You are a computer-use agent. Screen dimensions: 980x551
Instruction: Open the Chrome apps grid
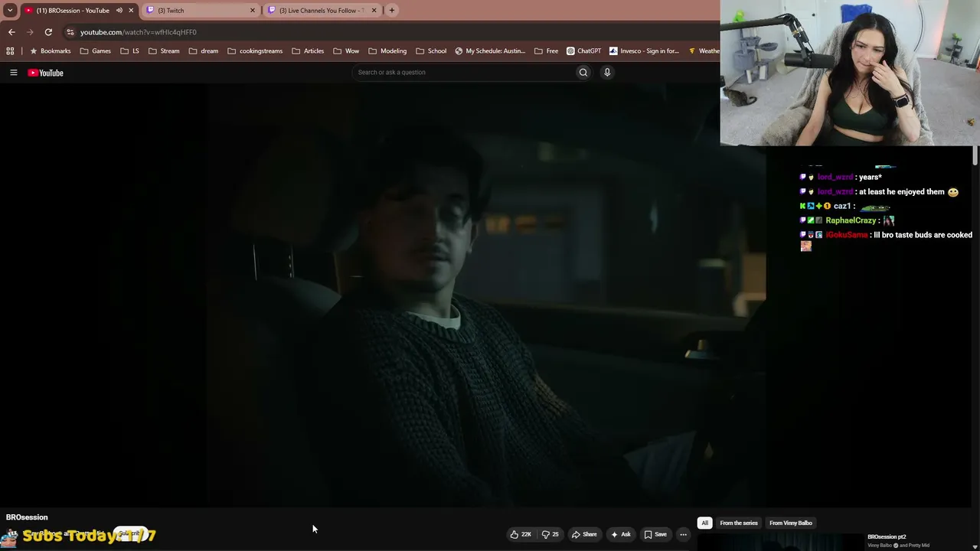(10, 51)
